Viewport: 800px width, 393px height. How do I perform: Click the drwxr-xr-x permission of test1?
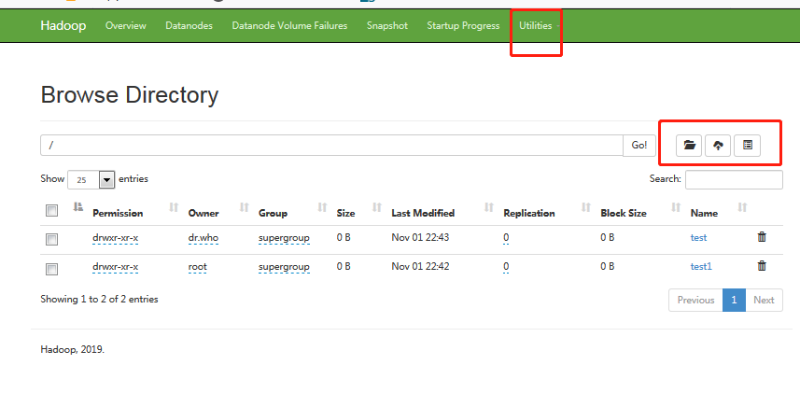pos(115,267)
